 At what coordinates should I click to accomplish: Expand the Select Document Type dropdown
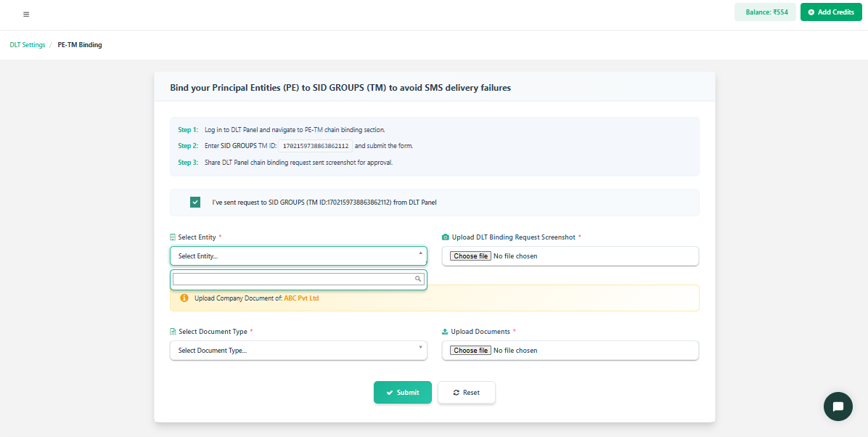pos(298,351)
